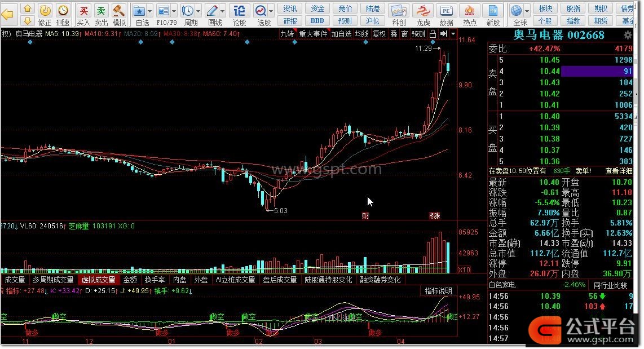Switch to the 换手率 turnover tab
The image size is (644, 349).
point(155,280)
